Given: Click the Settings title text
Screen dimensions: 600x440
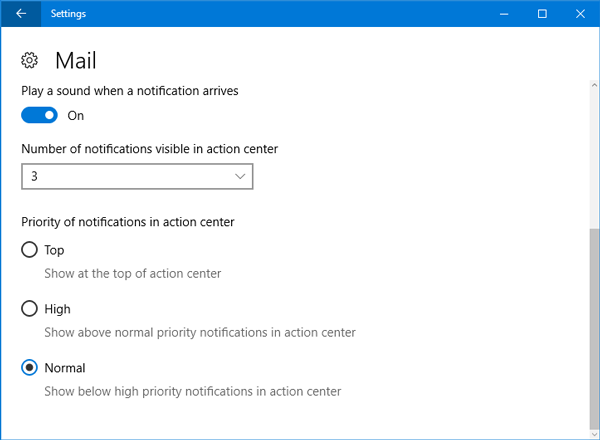Looking at the screenshot, I should 68,14.
